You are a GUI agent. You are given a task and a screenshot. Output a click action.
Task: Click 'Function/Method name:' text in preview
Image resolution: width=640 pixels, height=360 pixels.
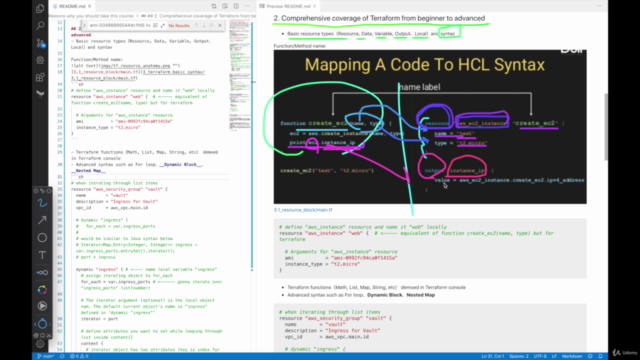(300, 46)
